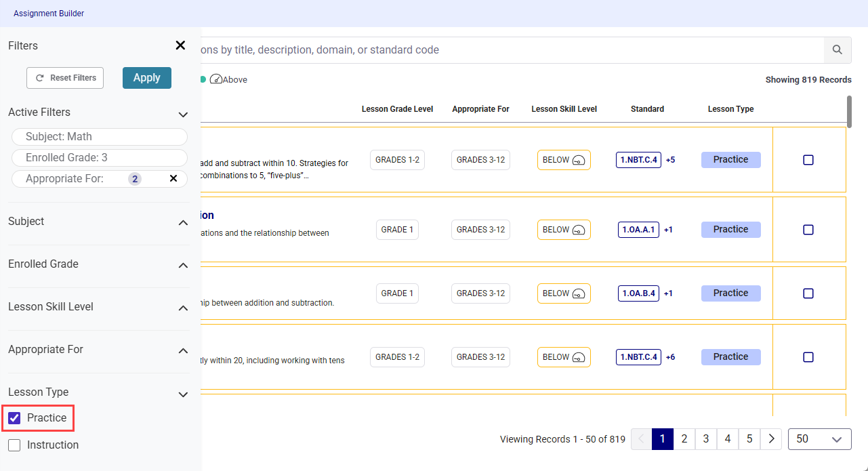Click the vertical scrollbar of the lesson list

[x=849, y=112]
